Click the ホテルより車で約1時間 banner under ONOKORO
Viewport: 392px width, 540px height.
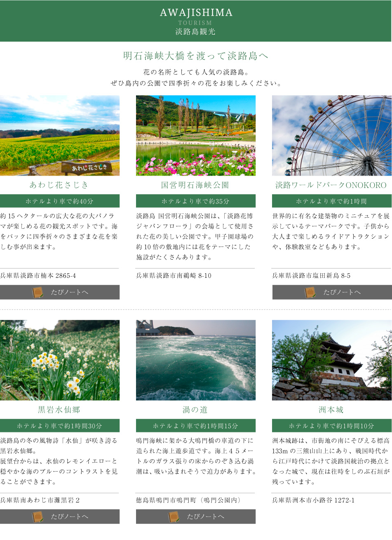tap(332, 201)
